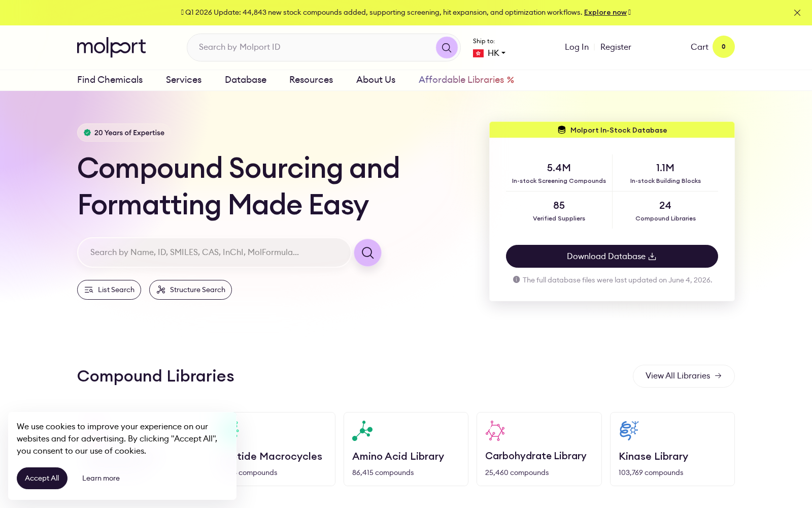This screenshot has width=812, height=508.
Task: Follow the Explore now link
Action: click(x=605, y=12)
